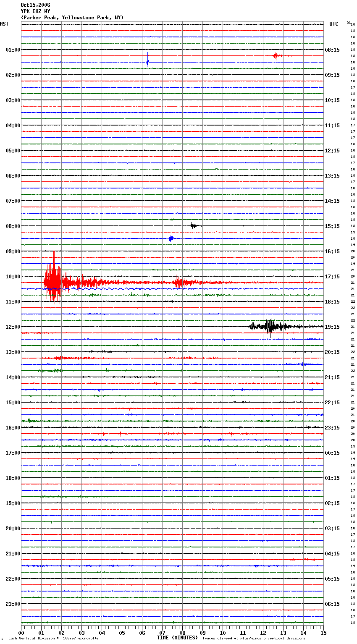Select the 20:00 MST hour label
The image size is (357, 644).
click(x=13, y=529)
